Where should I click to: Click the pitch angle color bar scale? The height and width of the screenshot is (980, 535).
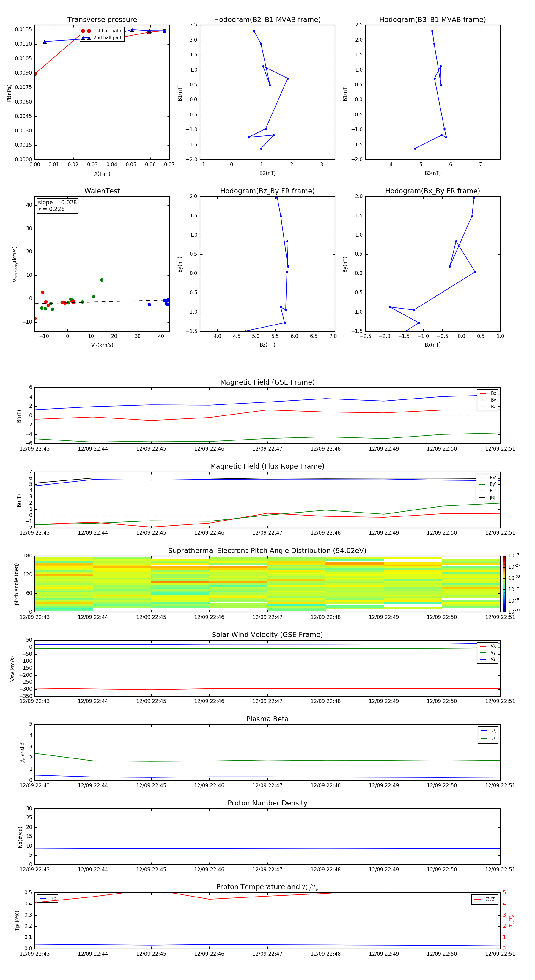tap(504, 584)
